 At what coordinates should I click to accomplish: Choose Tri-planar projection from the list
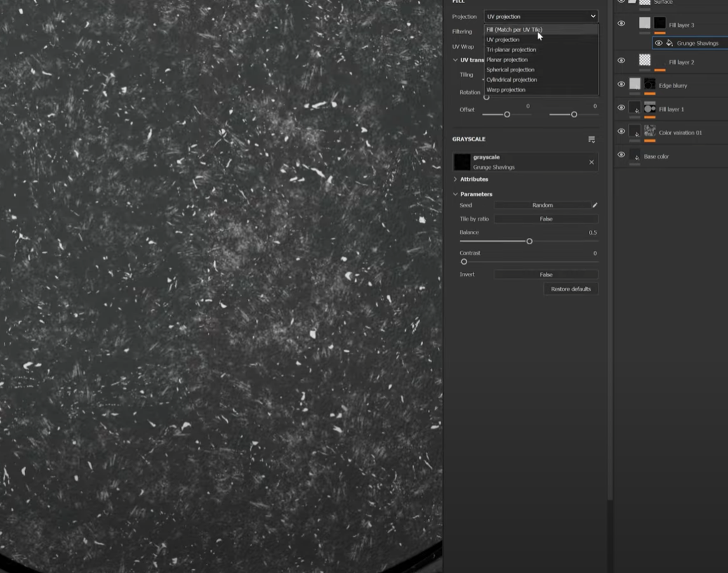511,49
